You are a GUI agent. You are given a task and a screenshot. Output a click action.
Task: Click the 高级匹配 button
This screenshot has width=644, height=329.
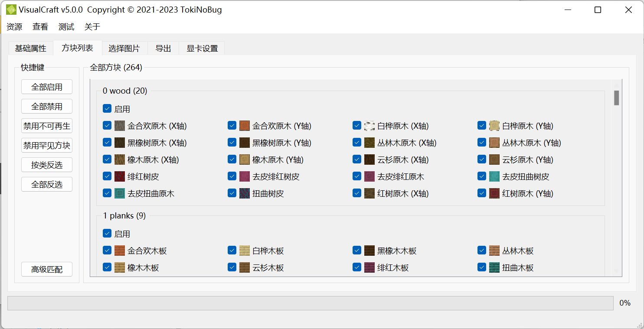click(47, 270)
